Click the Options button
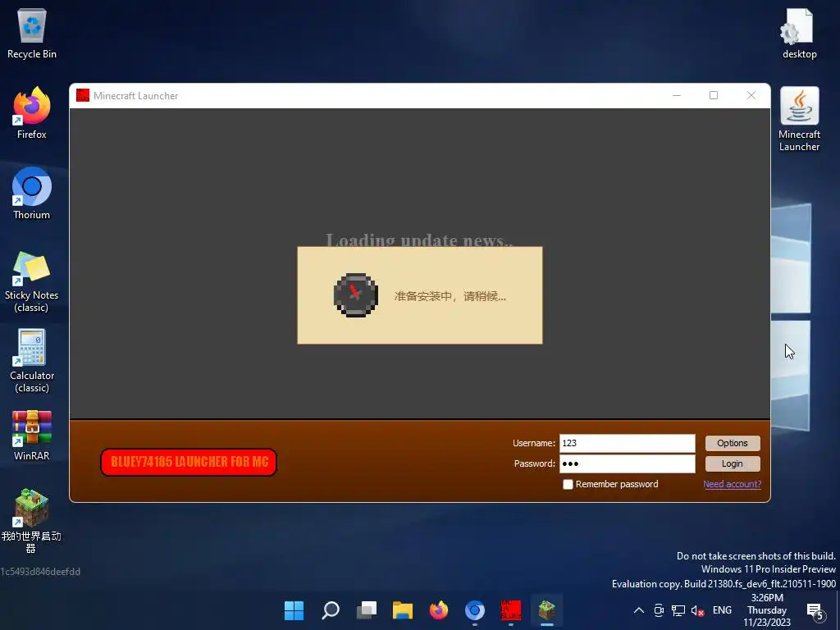Screen dimensions: 840x630 733,443
